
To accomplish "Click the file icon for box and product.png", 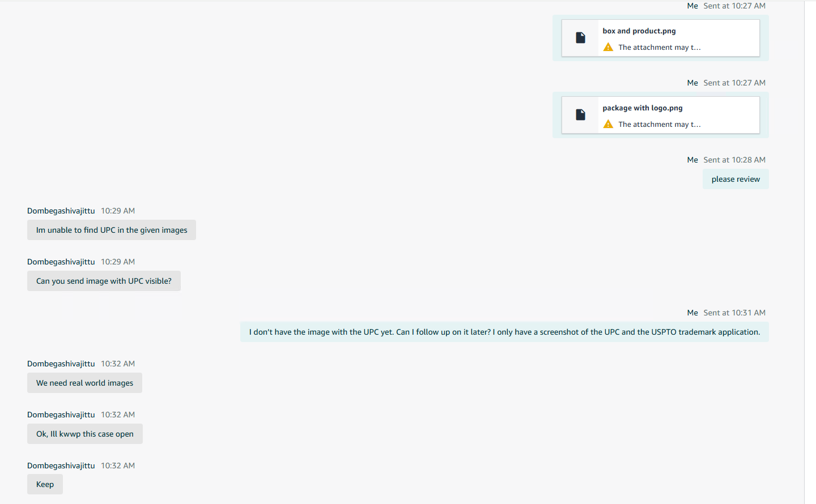I will 580,38.
